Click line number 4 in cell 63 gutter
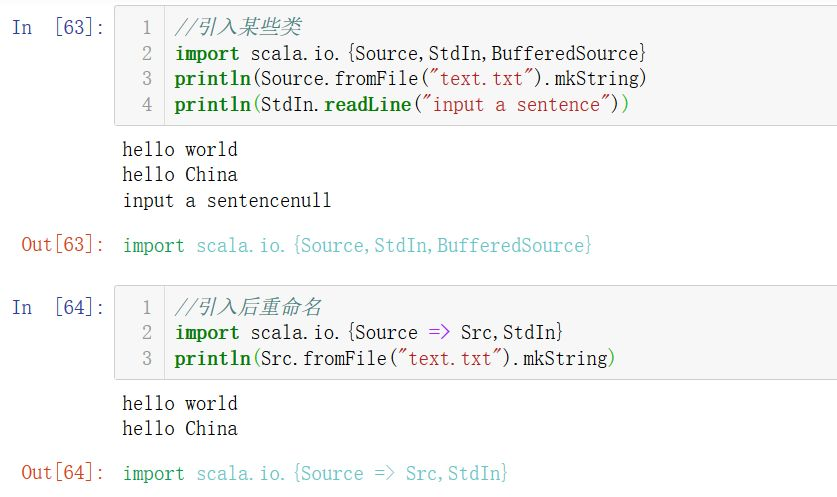The width and height of the screenshot is (837, 497). (147, 104)
